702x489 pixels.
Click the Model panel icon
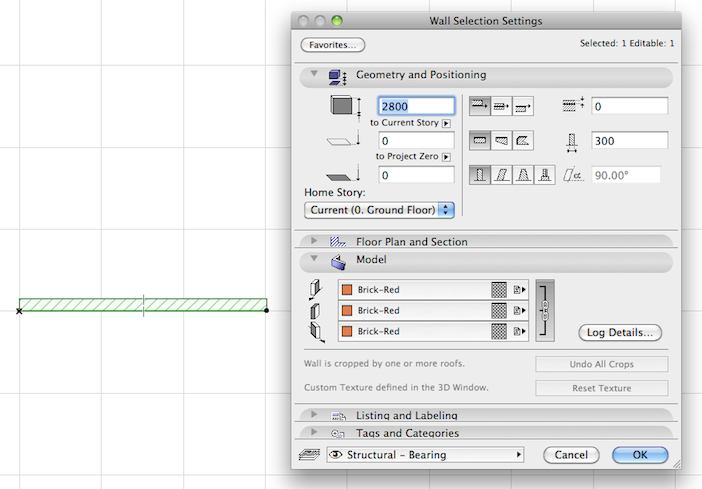338,262
